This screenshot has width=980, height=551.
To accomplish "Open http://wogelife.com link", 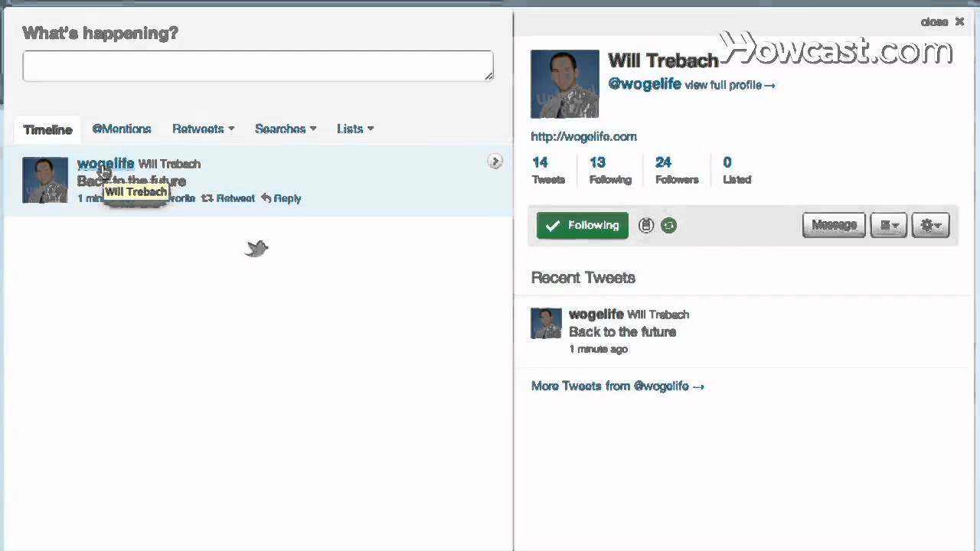I will point(584,136).
